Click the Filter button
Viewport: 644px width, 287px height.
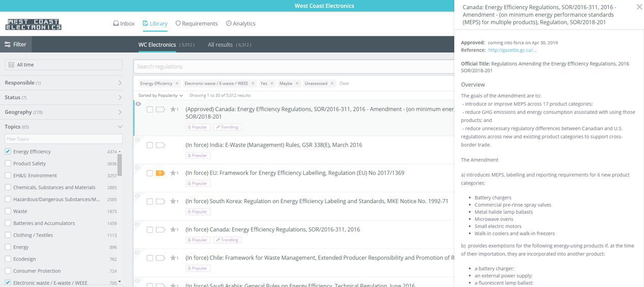click(16, 44)
